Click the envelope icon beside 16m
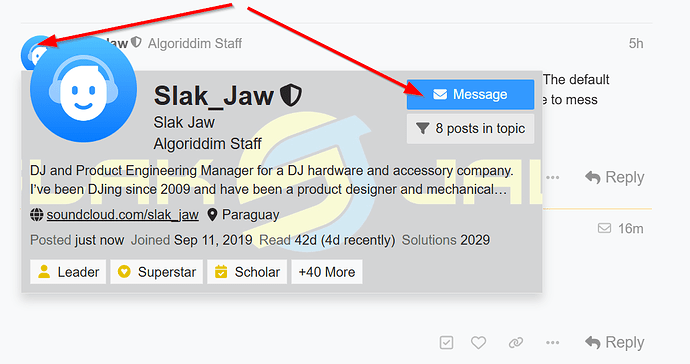 coord(604,228)
